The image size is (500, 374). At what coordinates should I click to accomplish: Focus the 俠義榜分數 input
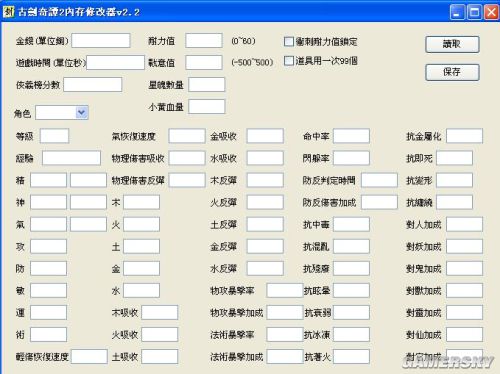93,85
